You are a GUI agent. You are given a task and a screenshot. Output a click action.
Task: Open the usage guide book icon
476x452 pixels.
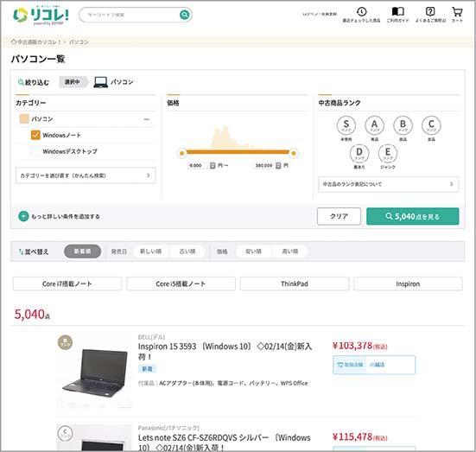(397, 11)
